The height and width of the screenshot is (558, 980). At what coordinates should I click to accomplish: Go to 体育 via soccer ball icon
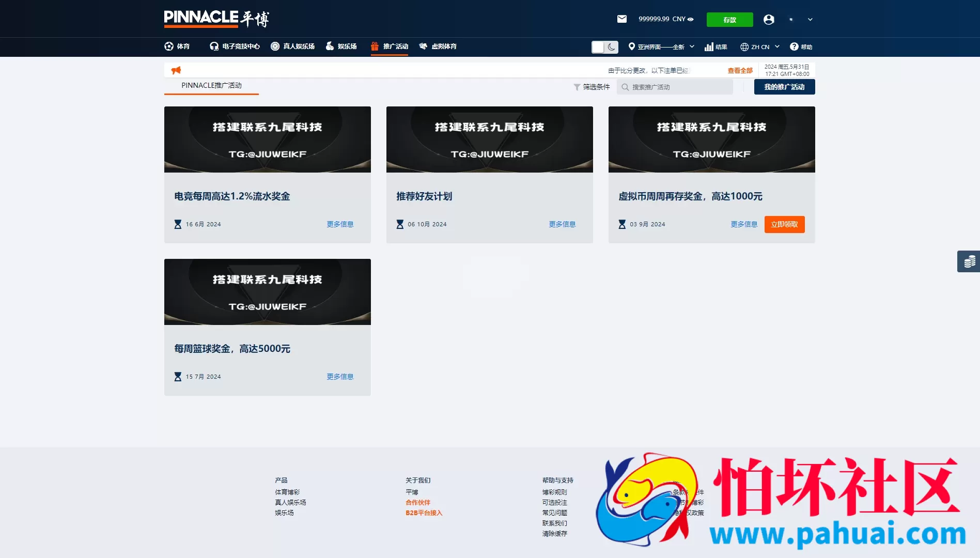click(169, 47)
